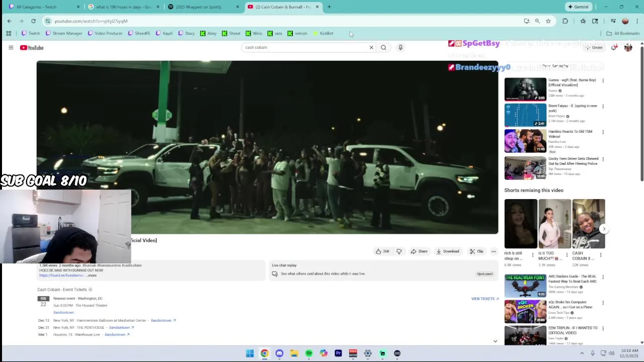
Task: Open menu for Hamlinz Reacts video
Action: click(x=603, y=132)
